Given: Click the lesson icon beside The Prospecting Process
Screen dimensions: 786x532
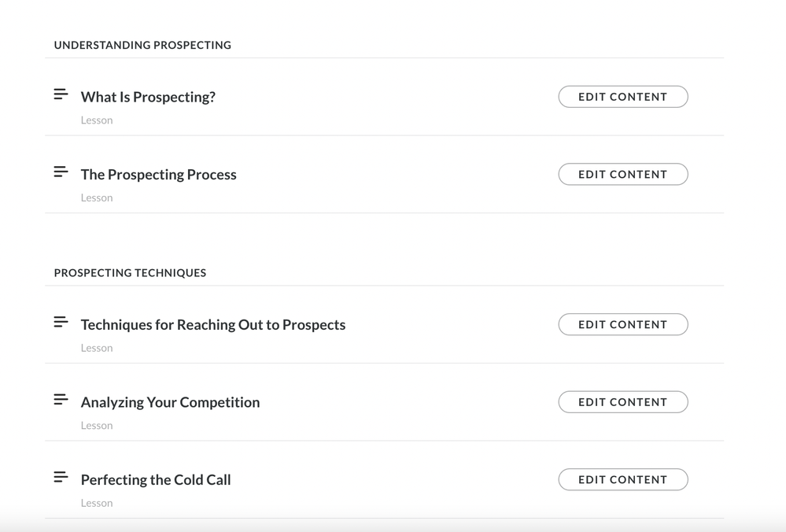Looking at the screenshot, I should point(61,172).
